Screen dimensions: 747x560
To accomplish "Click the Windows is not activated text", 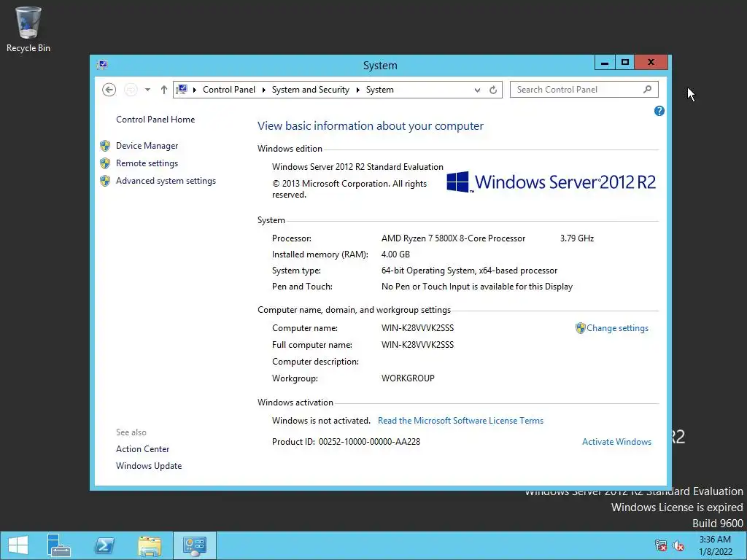I will click(321, 421).
